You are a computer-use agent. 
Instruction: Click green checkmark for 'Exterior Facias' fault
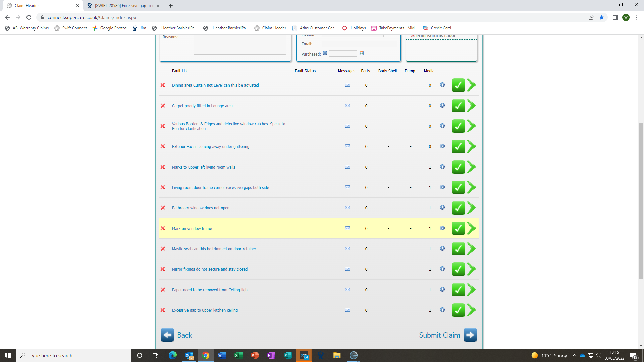[458, 146]
